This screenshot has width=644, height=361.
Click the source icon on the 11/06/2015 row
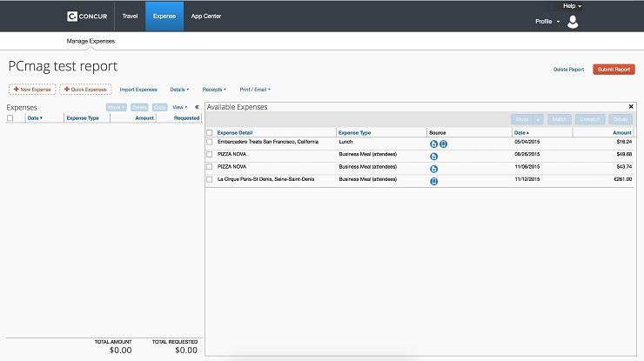click(433, 169)
